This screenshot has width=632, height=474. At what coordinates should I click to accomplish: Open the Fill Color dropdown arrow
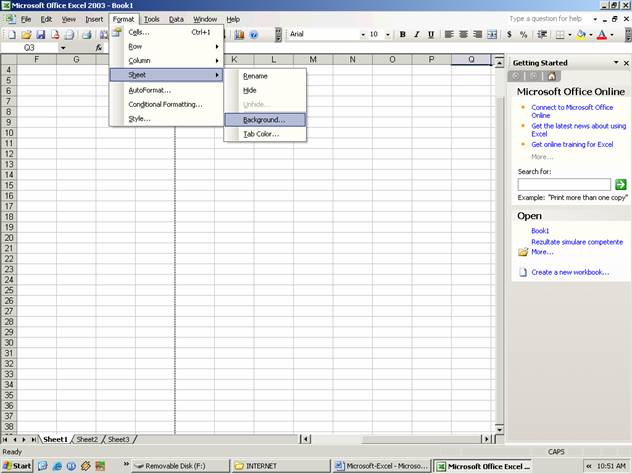(591, 35)
